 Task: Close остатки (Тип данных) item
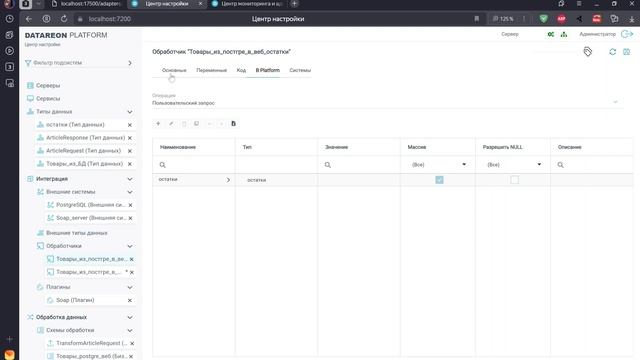click(130, 125)
